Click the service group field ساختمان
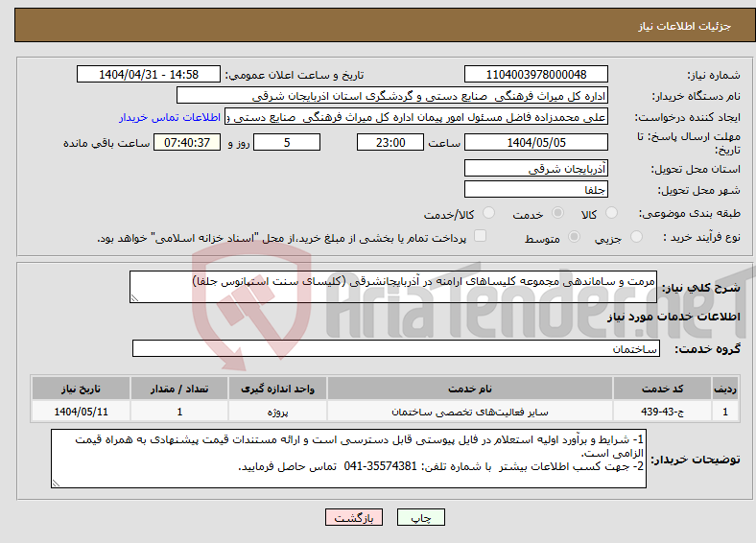 coord(396,348)
